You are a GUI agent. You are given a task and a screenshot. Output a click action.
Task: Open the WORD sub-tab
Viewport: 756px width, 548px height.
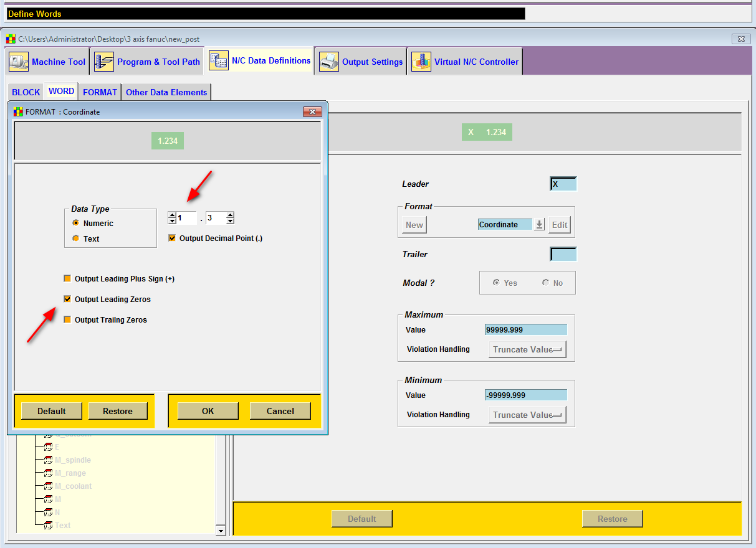[62, 92]
